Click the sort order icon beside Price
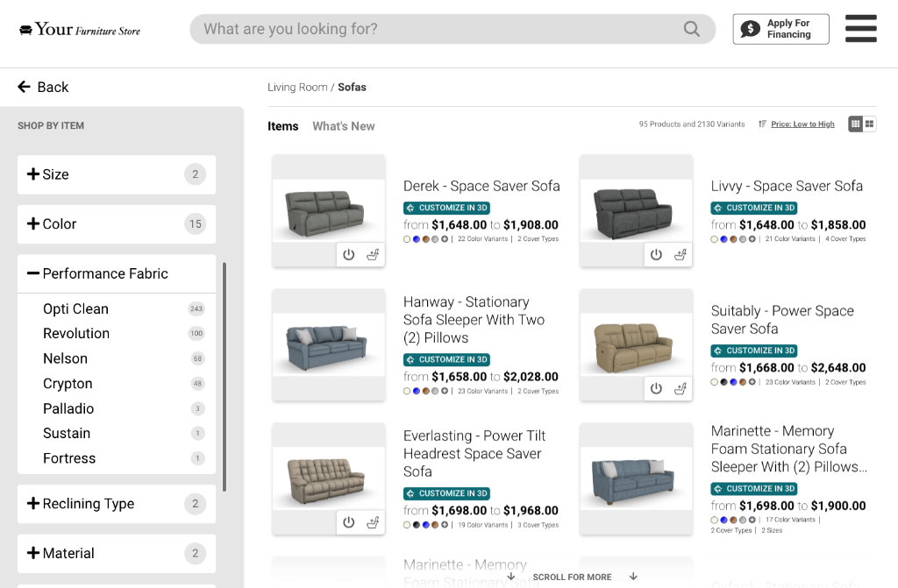 point(762,124)
